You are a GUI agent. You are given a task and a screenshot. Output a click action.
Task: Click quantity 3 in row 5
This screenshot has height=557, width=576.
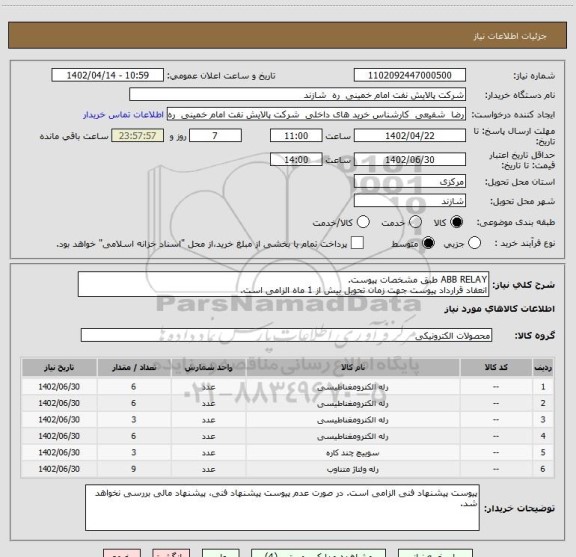pyautogui.click(x=134, y=453)
